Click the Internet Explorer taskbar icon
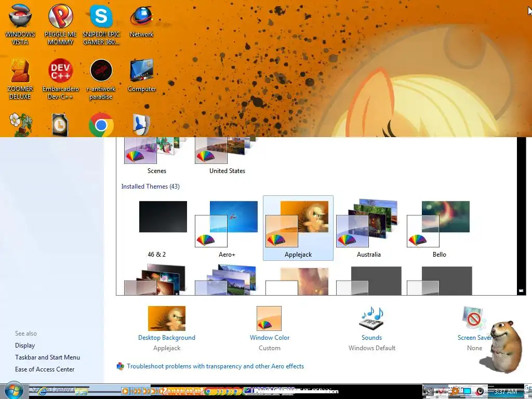 pos(42,392)
